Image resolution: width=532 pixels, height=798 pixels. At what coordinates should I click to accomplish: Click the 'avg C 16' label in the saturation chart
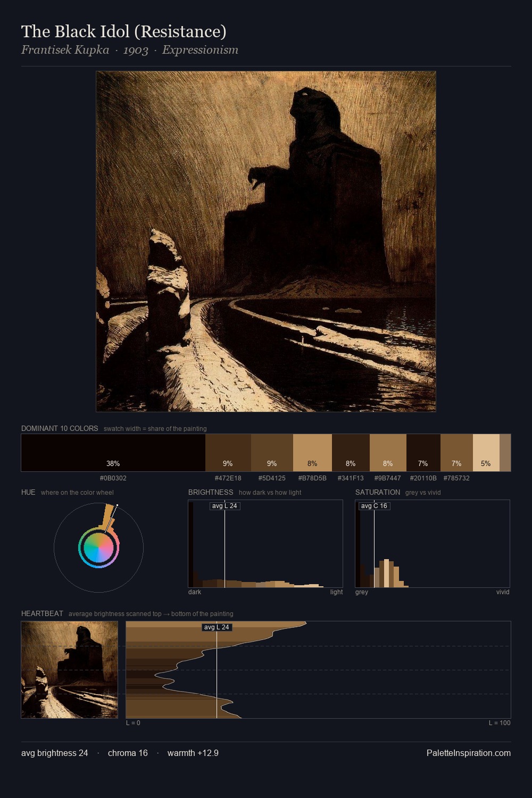click(x=374, y=506)
